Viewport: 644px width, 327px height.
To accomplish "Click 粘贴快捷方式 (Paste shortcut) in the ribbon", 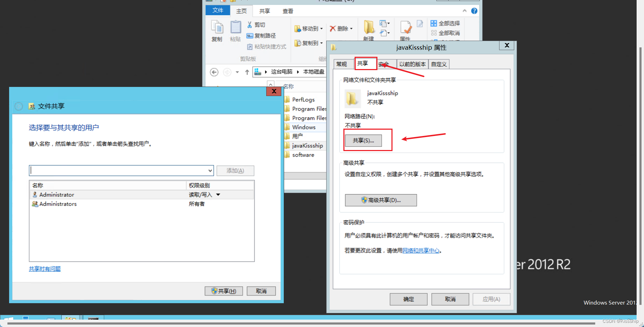I will [x=267, y=47].
